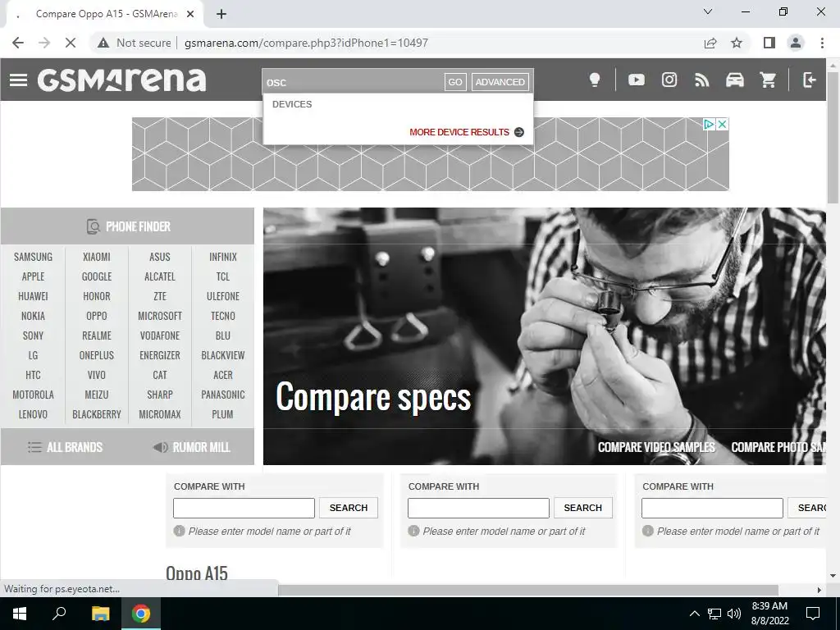
Task: Click the Not secure warning icon
Action: tap(103, 43)
